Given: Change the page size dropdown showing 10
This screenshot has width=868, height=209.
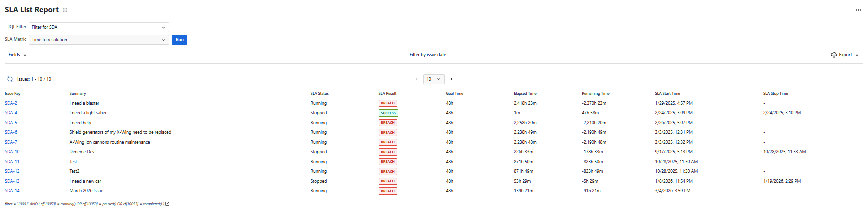Looking at the screenshot, I should point(434,79).
